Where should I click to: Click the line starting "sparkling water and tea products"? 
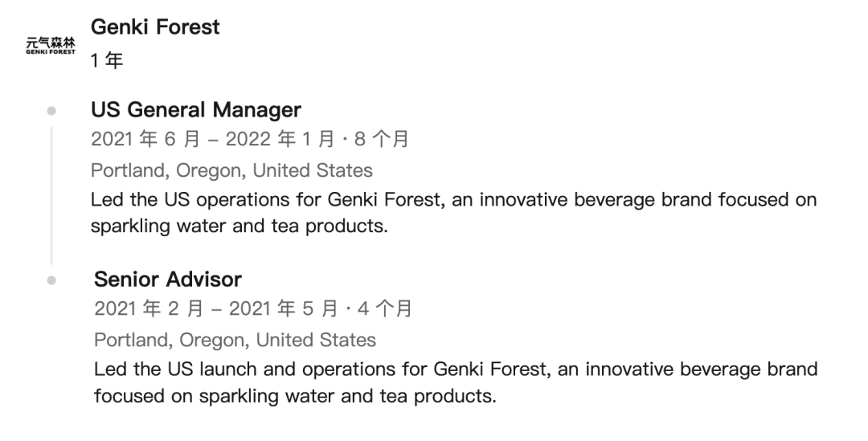[240, 226]
